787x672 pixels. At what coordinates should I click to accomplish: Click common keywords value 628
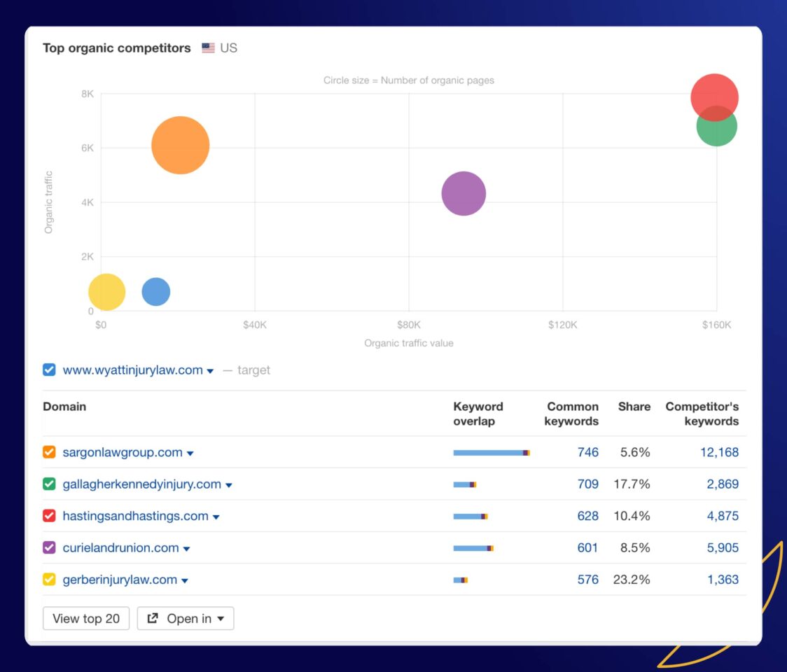[x=587, y=516]
